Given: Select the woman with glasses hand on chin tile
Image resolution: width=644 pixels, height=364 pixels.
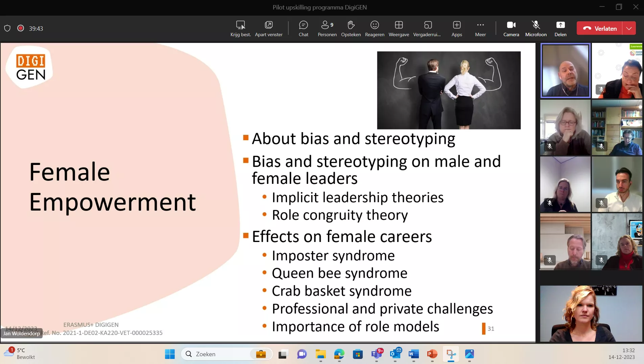Looking at the screenshot, I should tap(565, 127).
